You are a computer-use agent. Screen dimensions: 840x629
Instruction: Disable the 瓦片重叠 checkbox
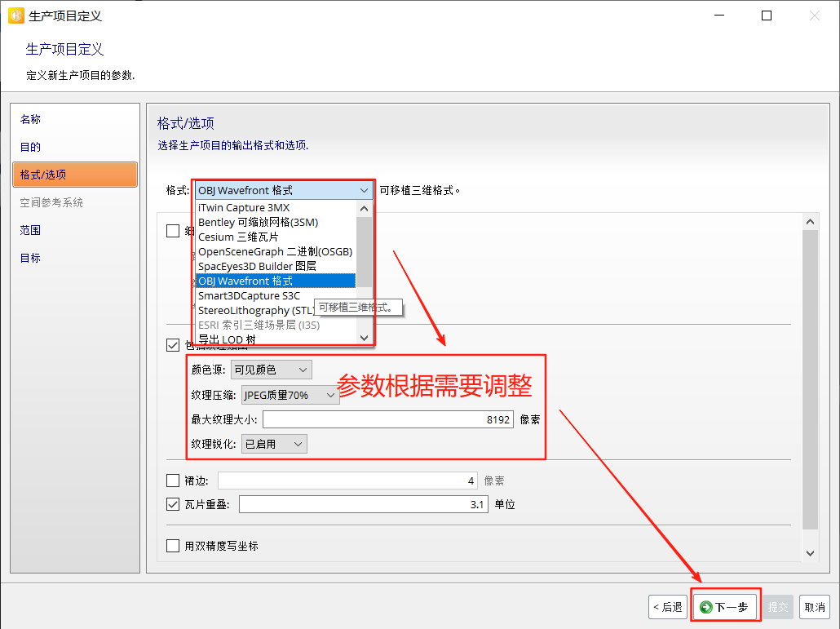[173, 504]
